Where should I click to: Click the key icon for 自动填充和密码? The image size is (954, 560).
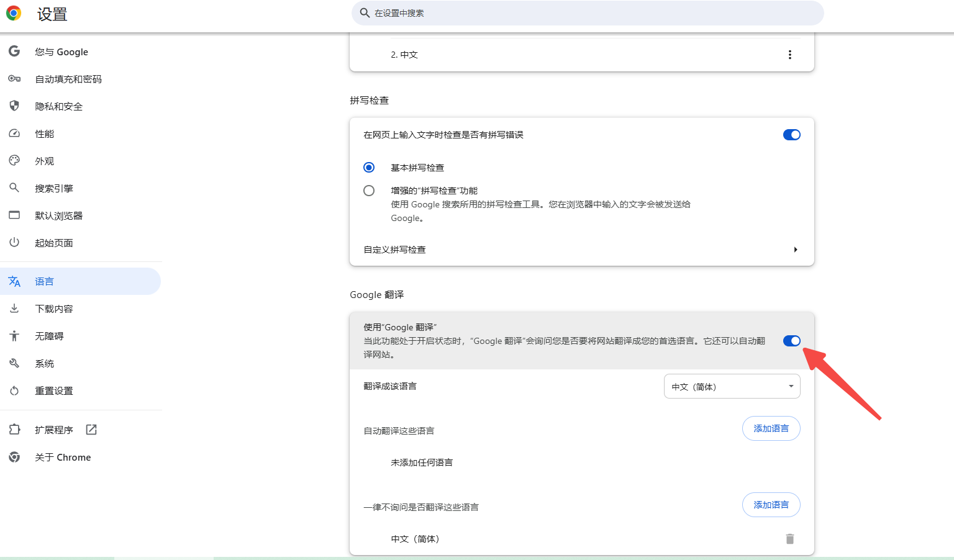14,79
